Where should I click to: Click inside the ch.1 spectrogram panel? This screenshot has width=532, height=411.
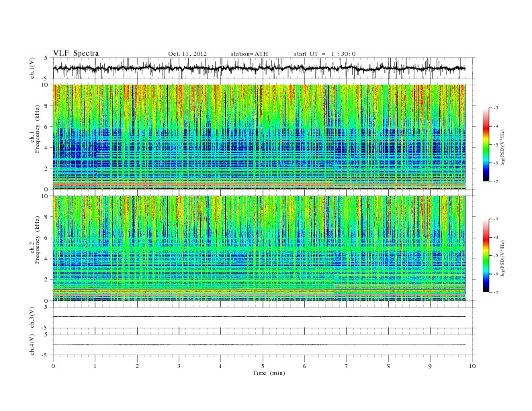click(259, 137)
